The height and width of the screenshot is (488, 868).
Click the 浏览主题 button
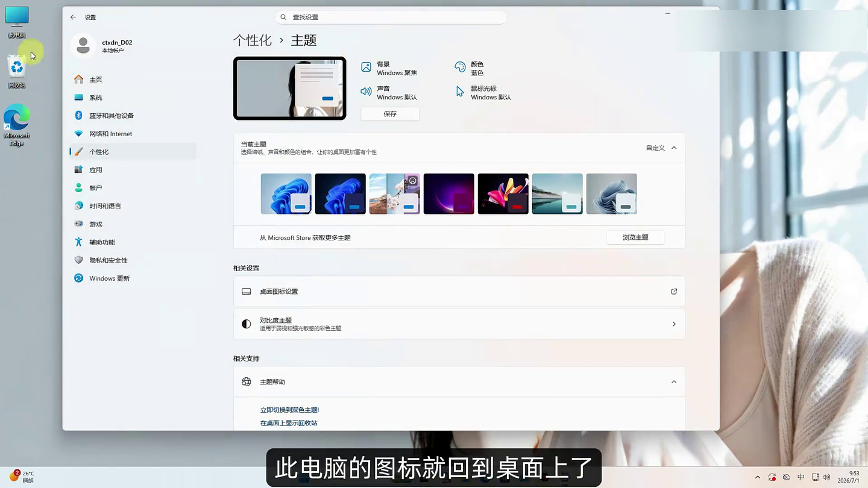pos(635,237)
